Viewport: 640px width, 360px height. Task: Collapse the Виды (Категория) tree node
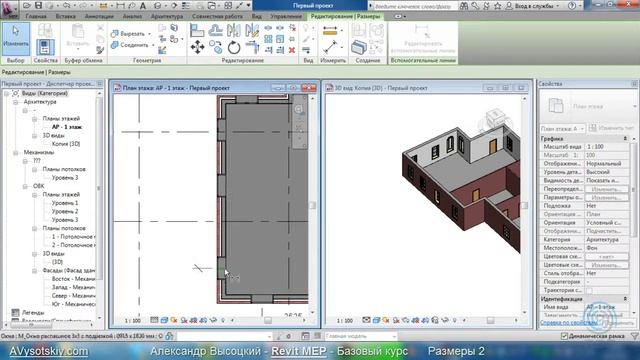click(6, 93)
